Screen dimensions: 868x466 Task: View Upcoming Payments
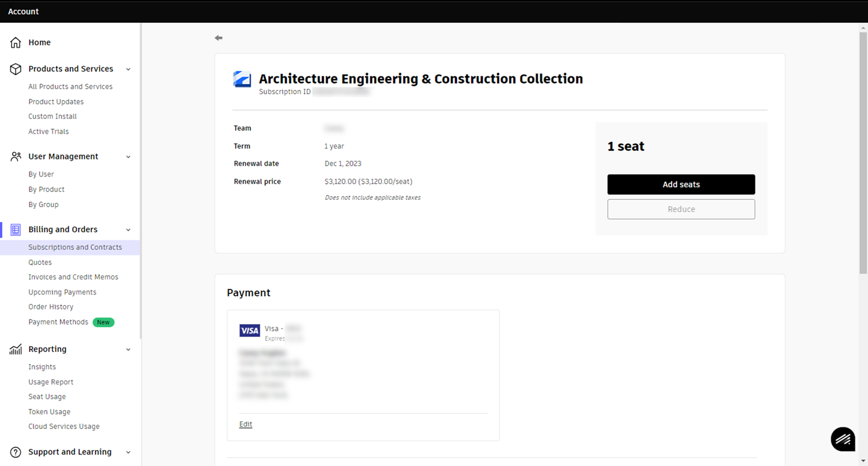pos(62,292)
